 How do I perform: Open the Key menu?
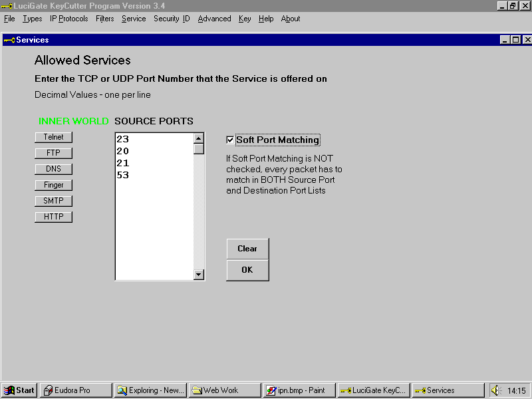[x=245, y=19]
